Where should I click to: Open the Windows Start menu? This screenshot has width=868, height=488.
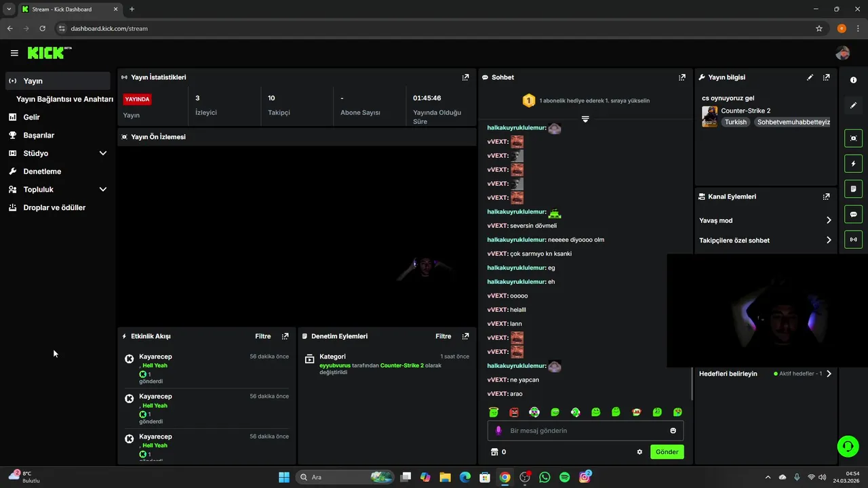coord(284,477)
